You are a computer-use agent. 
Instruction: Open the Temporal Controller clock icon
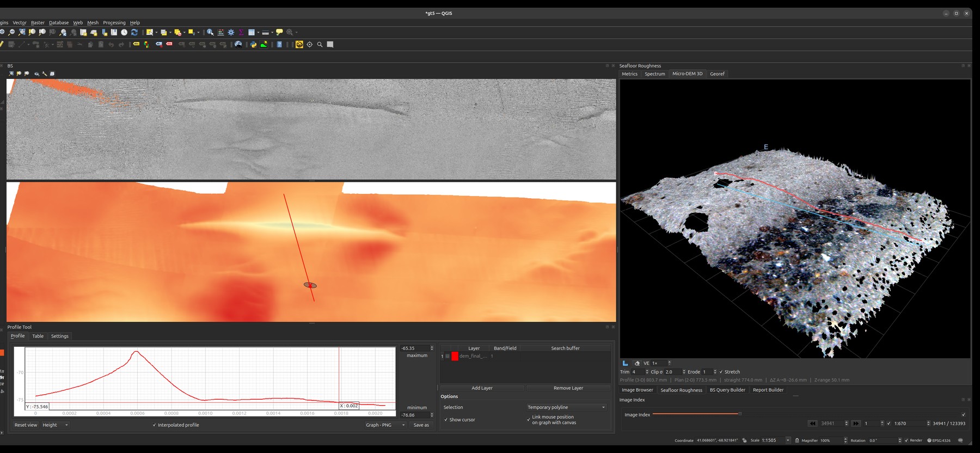coord(124,32)
